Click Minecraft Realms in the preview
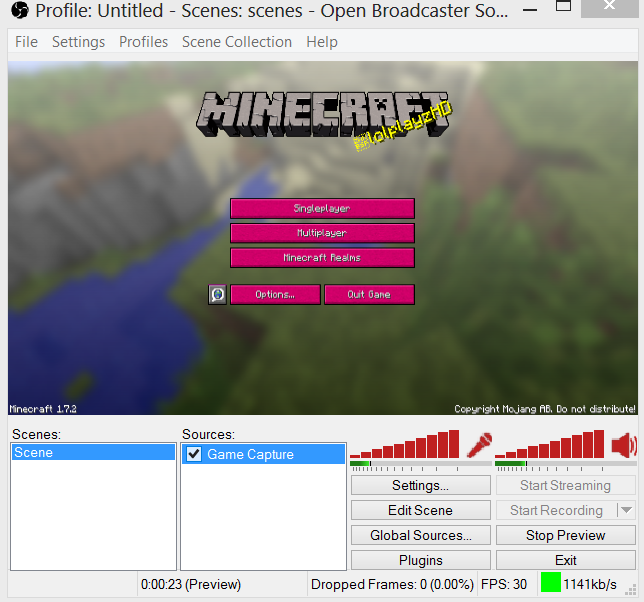This screenshot has height=602, width=644. point(322,258)
